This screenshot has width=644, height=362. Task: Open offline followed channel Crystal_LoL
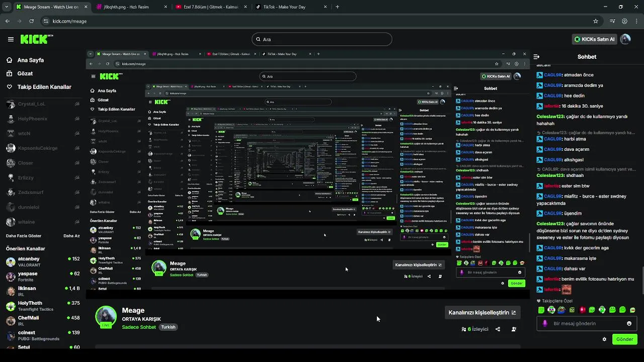(x=43, y=104)
